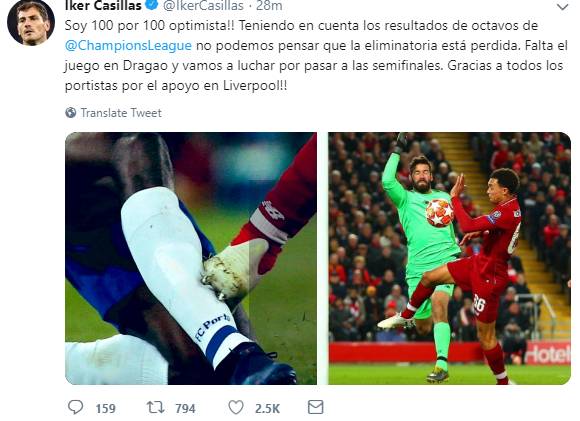Click the Hotels ad board in right photo
The height and width of the screenshot is (421, 580).
[x=547, y=354]
